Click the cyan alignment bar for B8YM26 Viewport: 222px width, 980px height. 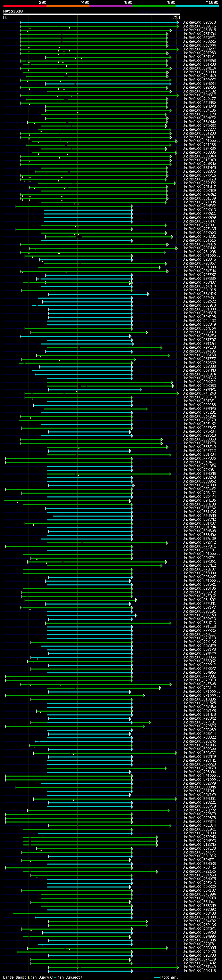click(99, 294)
